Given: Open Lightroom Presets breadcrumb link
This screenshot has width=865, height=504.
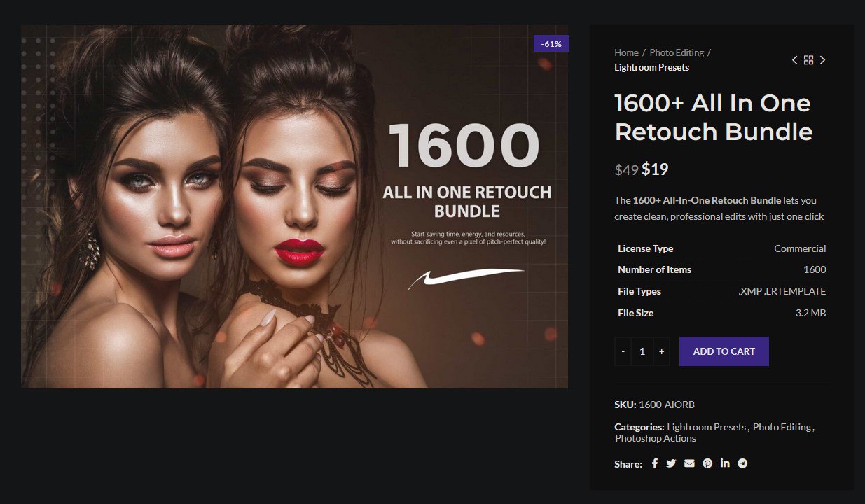Looking at the screenshot, I should point(652,67).
